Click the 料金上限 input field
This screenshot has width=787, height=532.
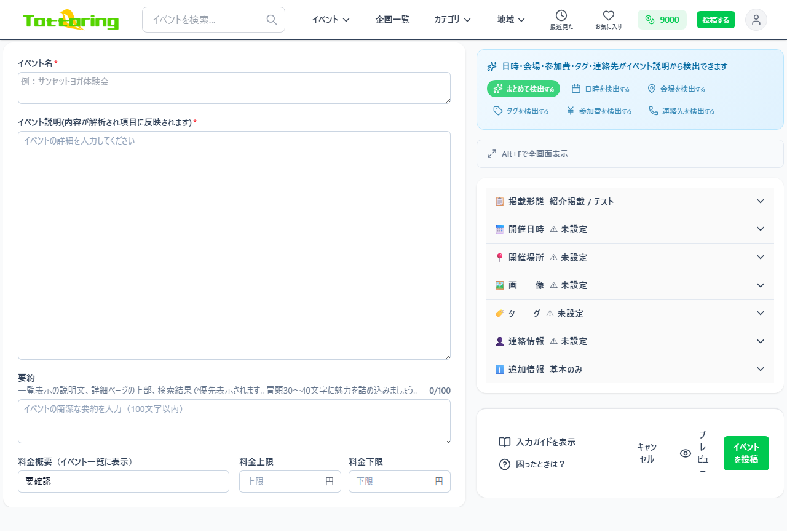pyautogui.click(x=290, y=482)
